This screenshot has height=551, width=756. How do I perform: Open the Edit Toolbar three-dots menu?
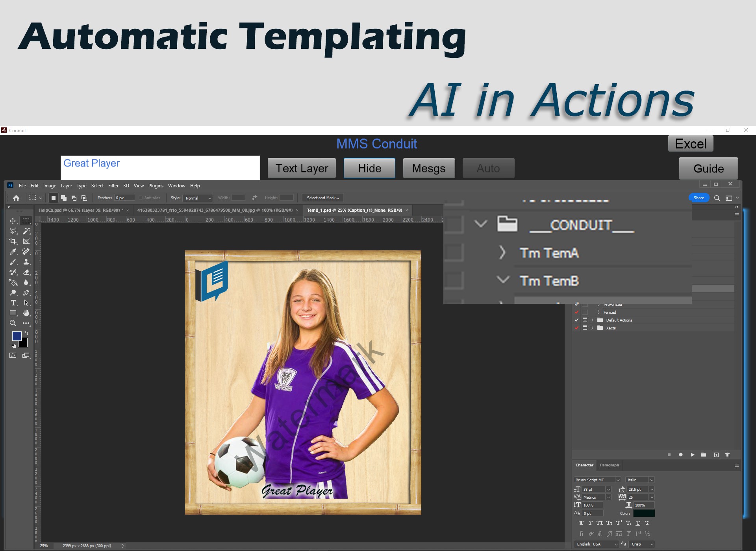(26, 323)
